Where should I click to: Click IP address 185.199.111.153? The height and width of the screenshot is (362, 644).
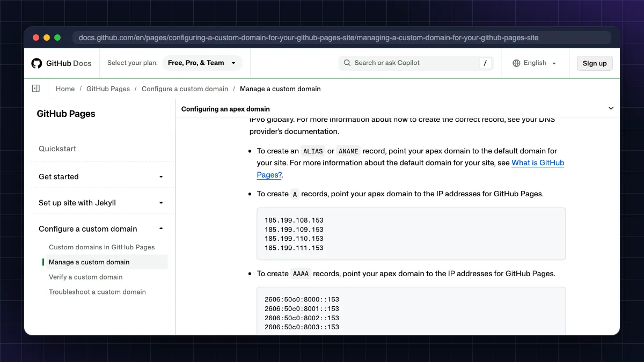pos(294,248)
